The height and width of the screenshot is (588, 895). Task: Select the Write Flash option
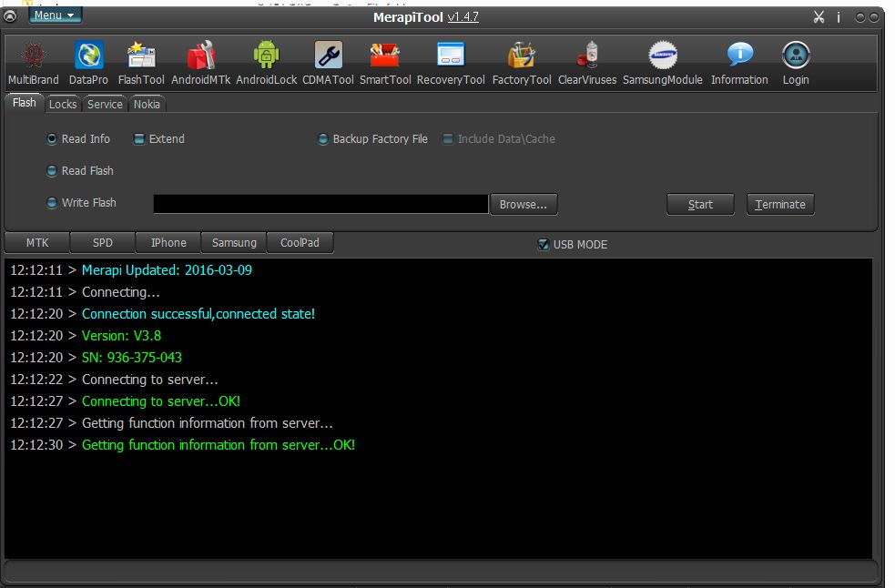82,203
